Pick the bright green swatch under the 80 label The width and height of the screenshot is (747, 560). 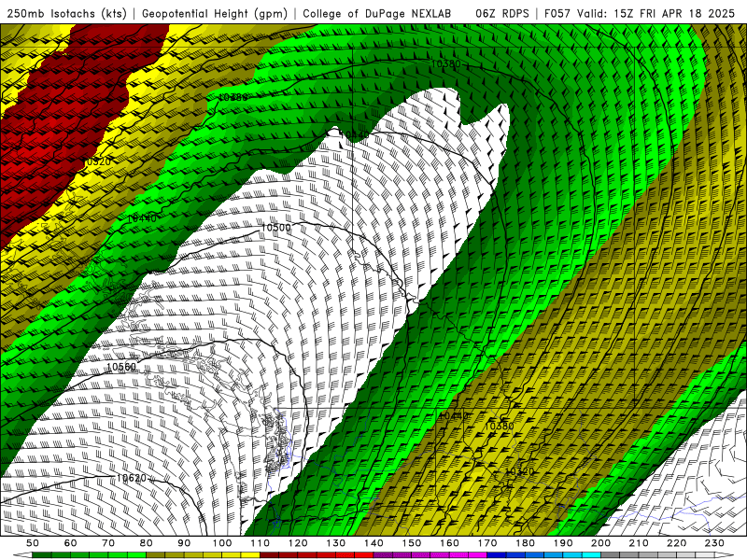pos(136,555)
